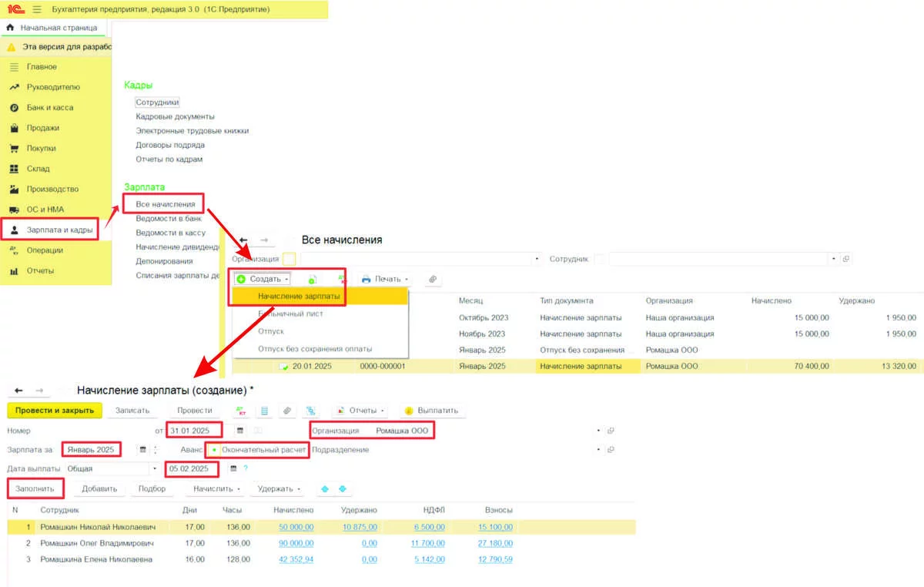Open Электронные трудовые книжки link

[x=192, y=131]
